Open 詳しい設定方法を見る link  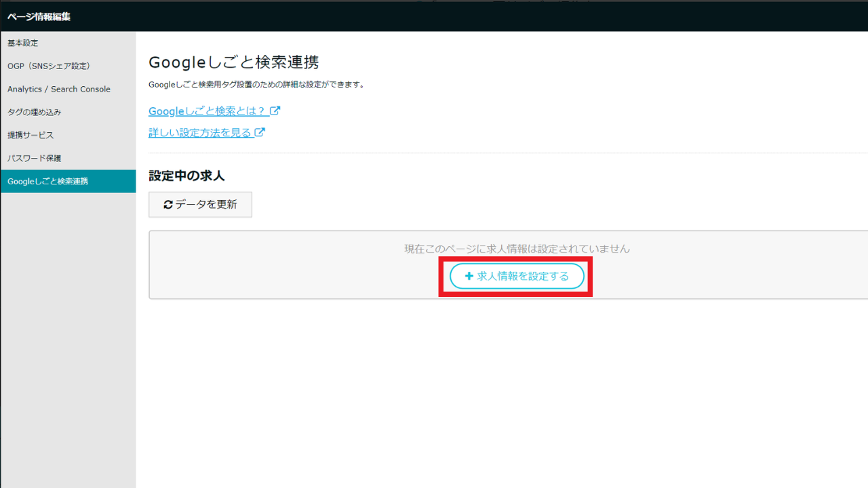207,132
